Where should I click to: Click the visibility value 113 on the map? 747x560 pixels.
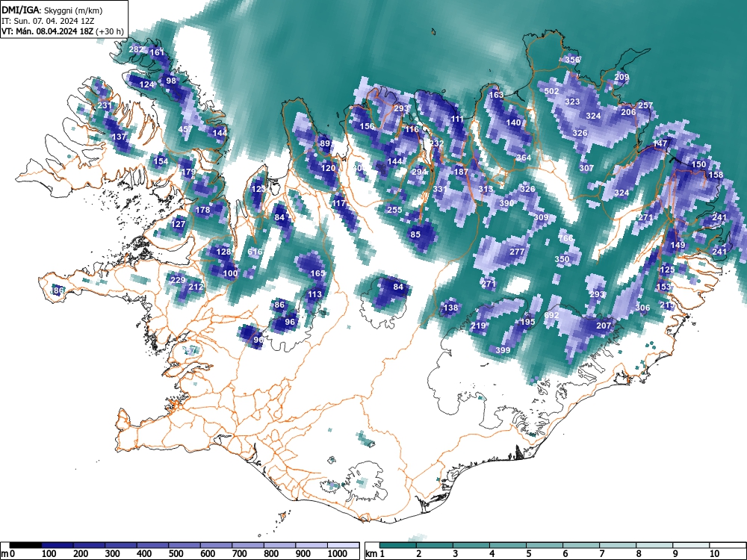(314, 293)
